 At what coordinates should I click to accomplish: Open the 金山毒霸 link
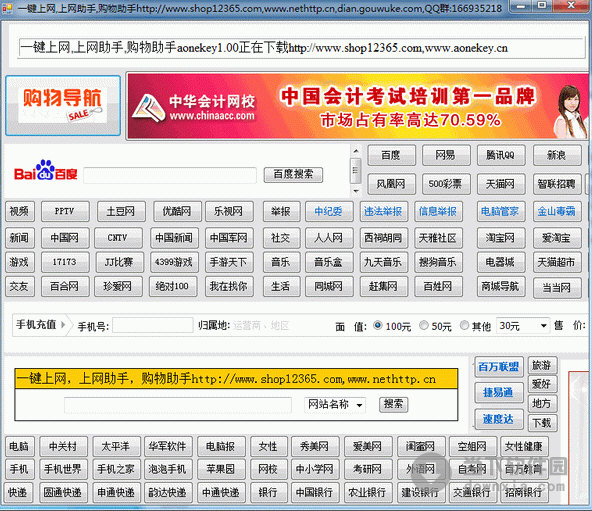coord(557,211)
